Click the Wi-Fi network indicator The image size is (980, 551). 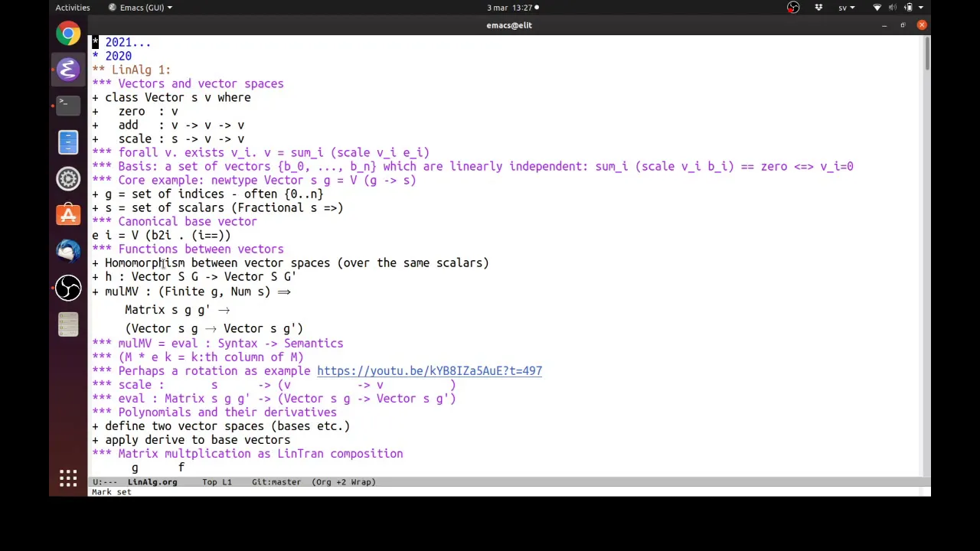point(877,8)
